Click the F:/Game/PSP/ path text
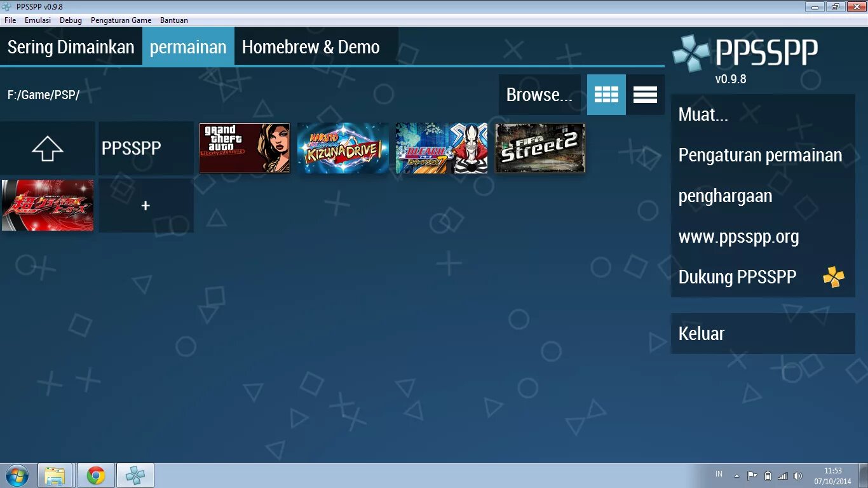 click(43, 95)
